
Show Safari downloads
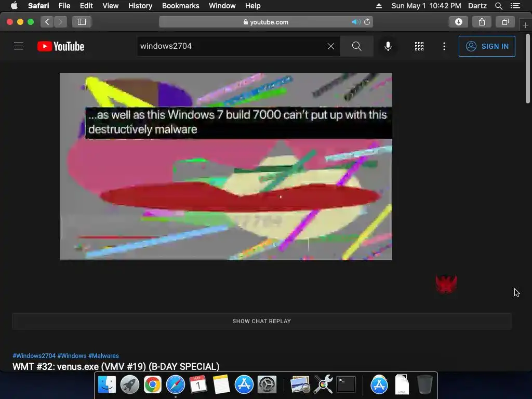[x=458, y=22]
